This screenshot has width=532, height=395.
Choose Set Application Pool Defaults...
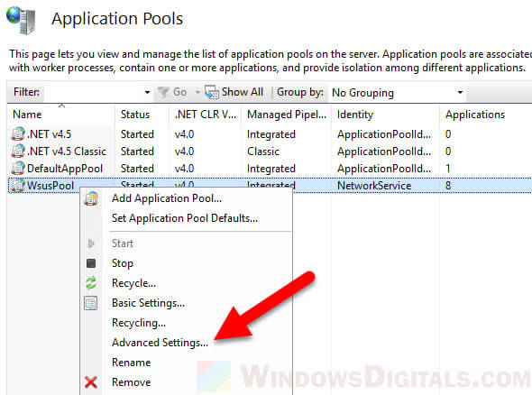click(x=185, y=218)
